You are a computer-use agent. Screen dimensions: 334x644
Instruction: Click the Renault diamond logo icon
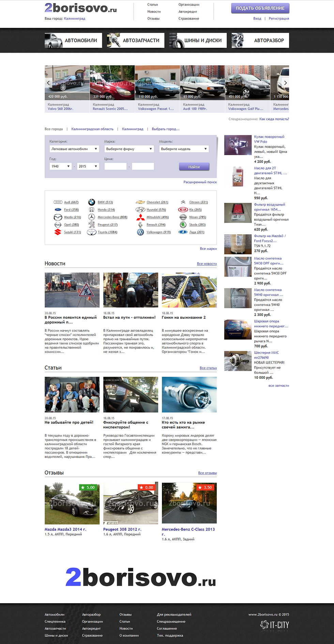(140, 225)
